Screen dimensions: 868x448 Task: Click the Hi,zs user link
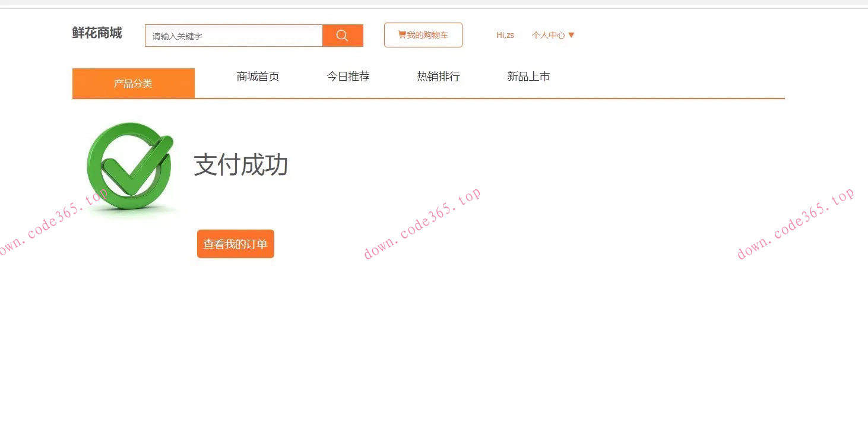(504, 35)
